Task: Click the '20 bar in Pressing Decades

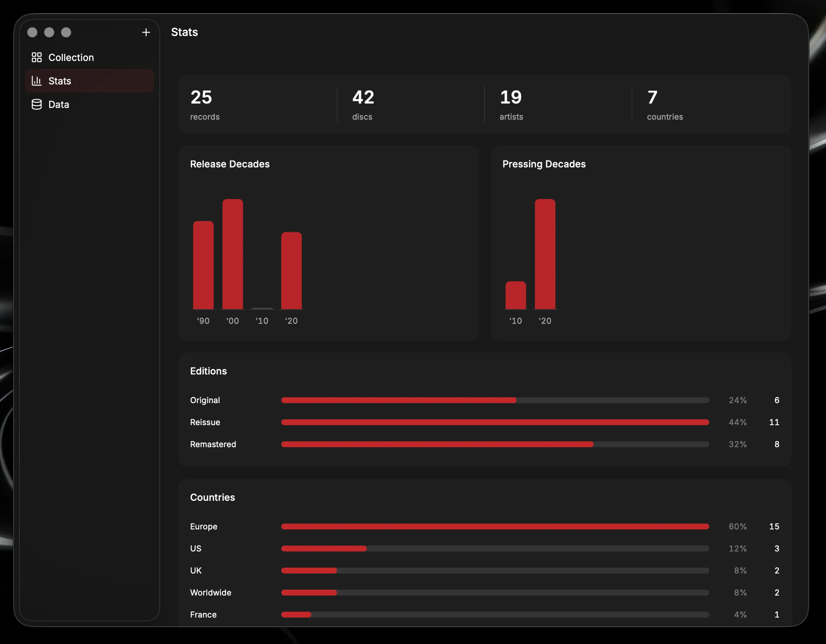Action: click(545, 254)
